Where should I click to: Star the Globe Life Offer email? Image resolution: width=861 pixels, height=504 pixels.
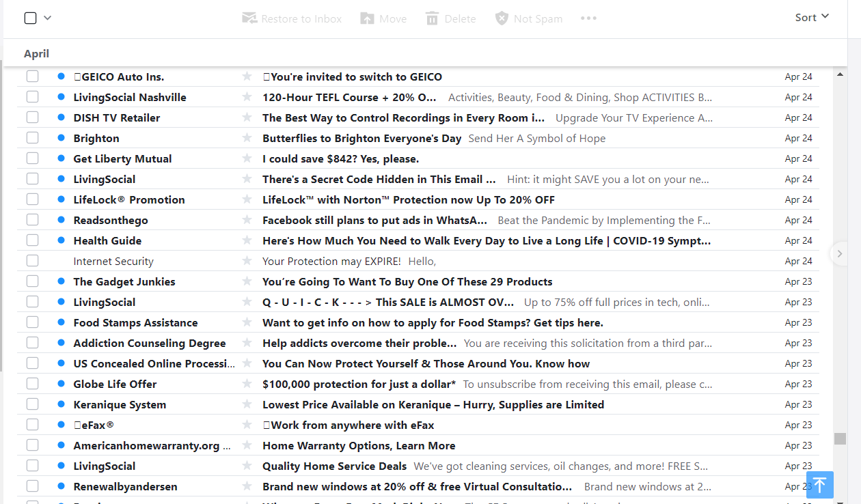pos(247,384)
